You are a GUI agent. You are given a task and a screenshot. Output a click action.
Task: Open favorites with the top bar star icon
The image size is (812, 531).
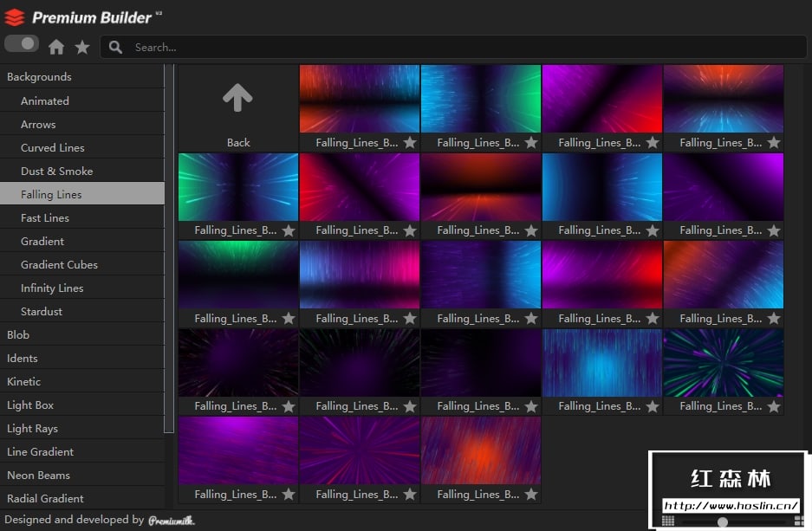point(82,47)
